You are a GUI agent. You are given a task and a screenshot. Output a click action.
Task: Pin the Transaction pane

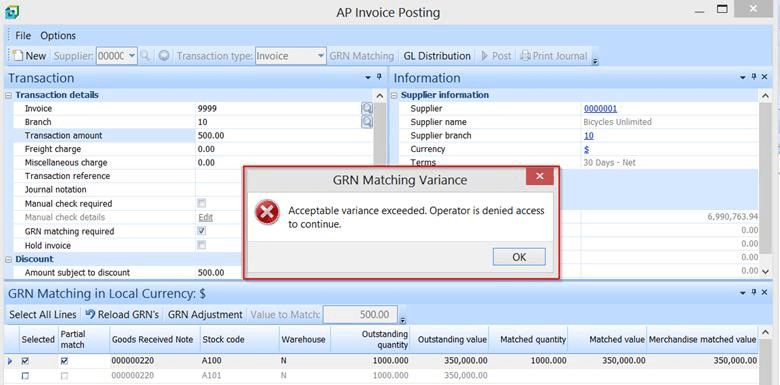click(379, 77)
